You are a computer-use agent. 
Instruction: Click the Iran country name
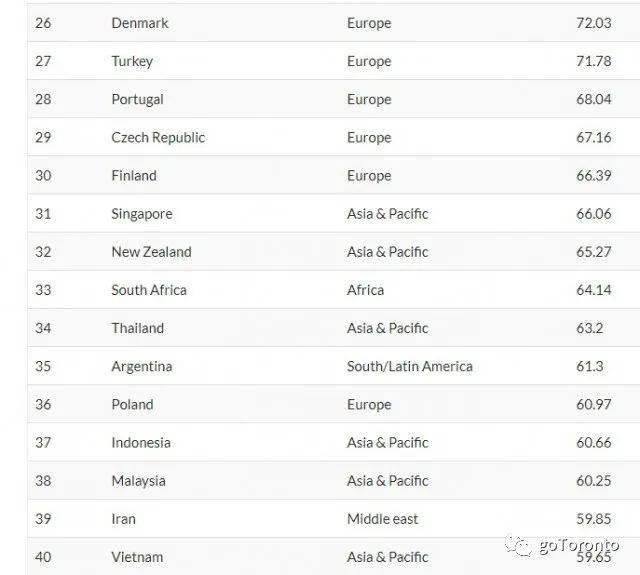click(x=123, y=519)
